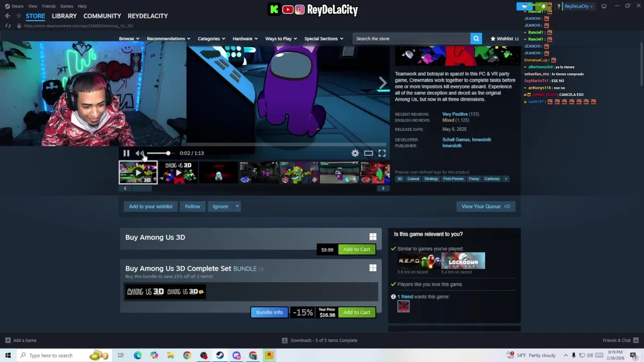Image resolution: width=644 pixels, height=362 pixels.
Task: Select the second Among Us 3D video thumbnail
Action: click(178, 172)
